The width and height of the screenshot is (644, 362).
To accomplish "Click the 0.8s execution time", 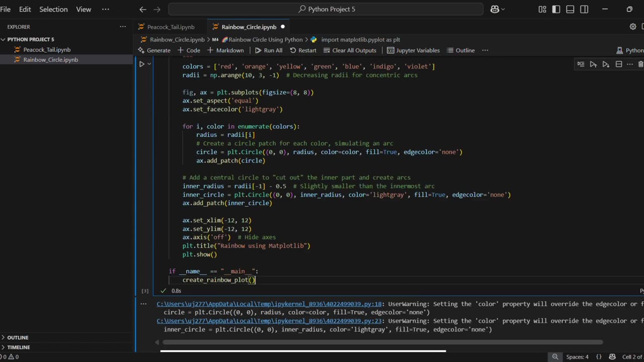I will point(176,291).
